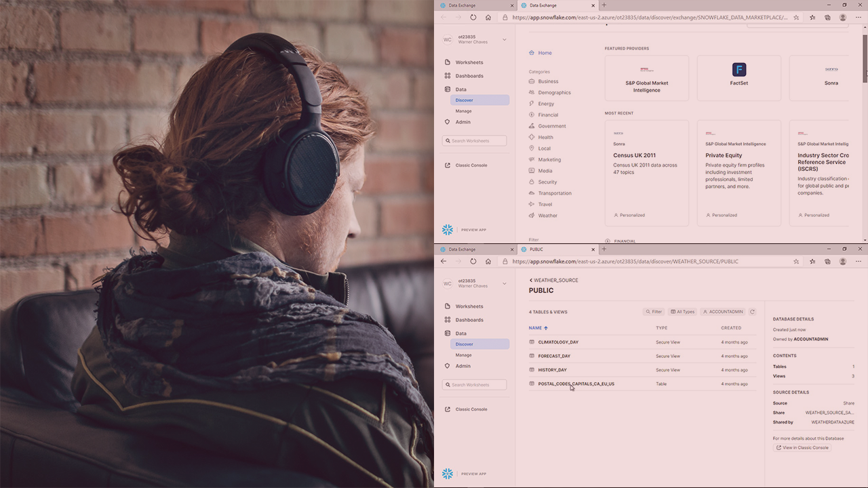Screen dimensions: 868x488
Task: Expand account dropdown in marketplace window
Action: (504, 39)
